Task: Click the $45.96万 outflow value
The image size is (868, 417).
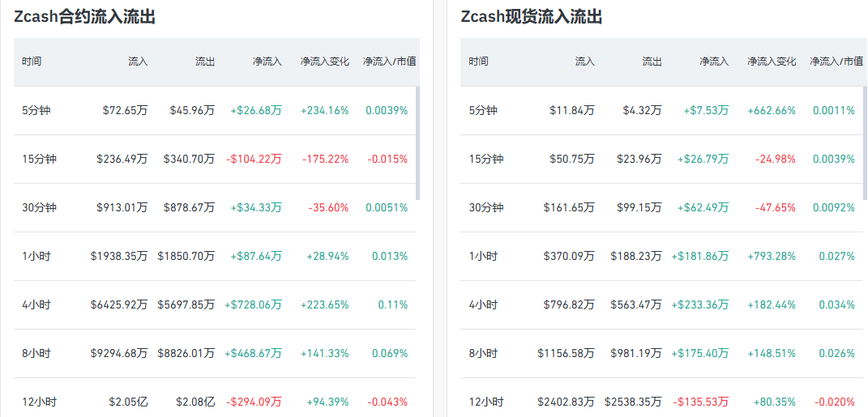Action: click(192, 111)
